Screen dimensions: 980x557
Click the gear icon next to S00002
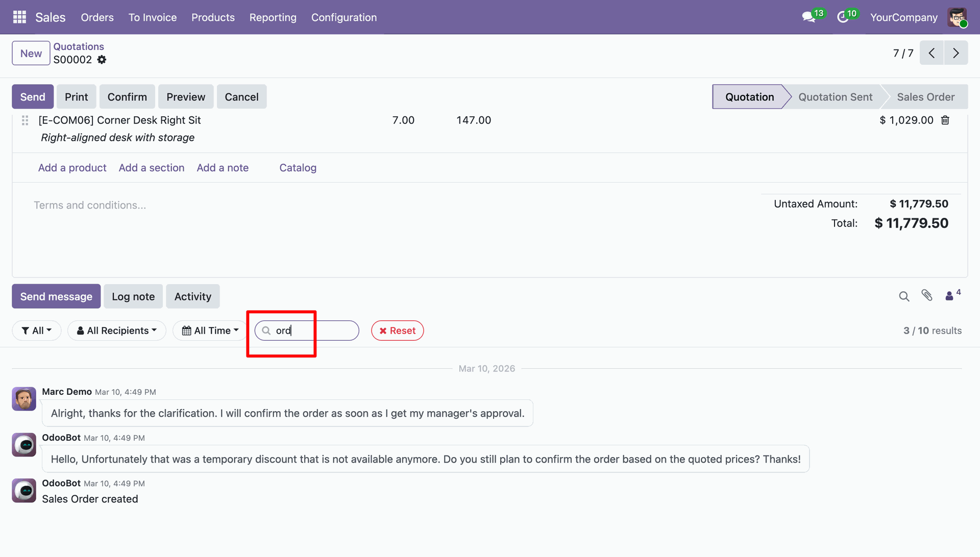(102, 60)
